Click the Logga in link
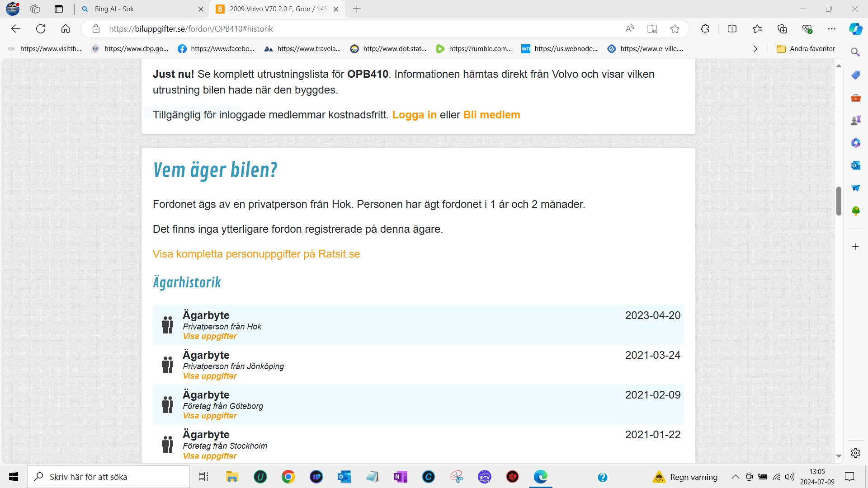The image size is (868, 488). pos(414,115)
